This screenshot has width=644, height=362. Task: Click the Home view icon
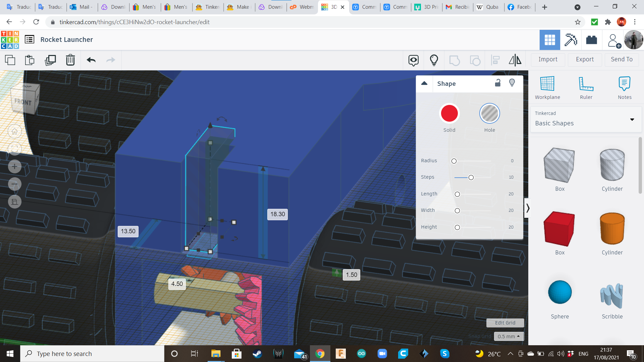(x=15, y=131)
